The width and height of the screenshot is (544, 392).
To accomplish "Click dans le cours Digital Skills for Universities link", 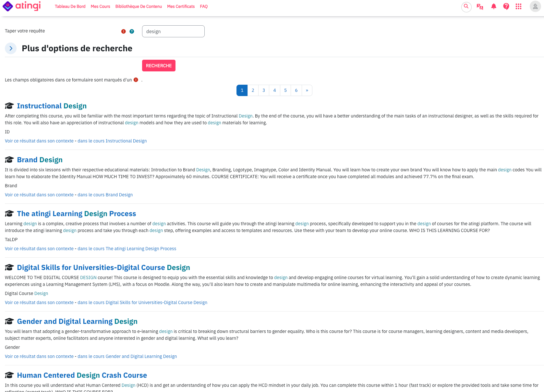I will 142,302.
